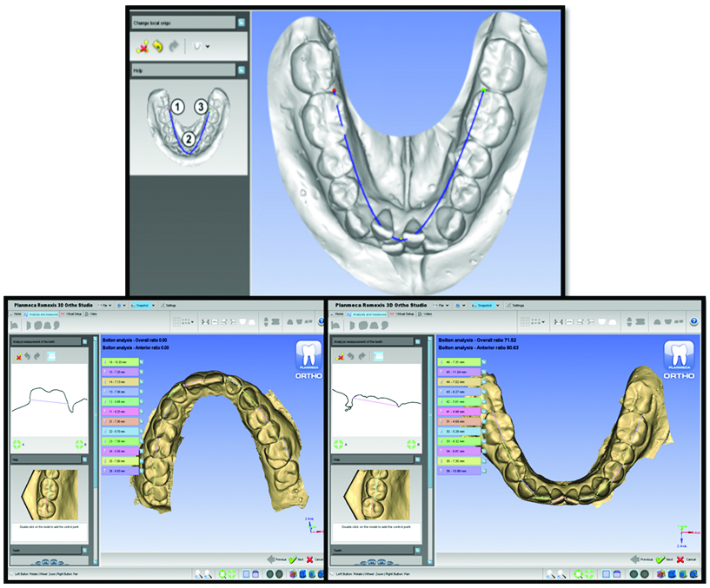Viewport: 710px width, 588px height.
Task: Click the blue help question mark in the right window
Action: pyautogui.click(x=693, y=320)
